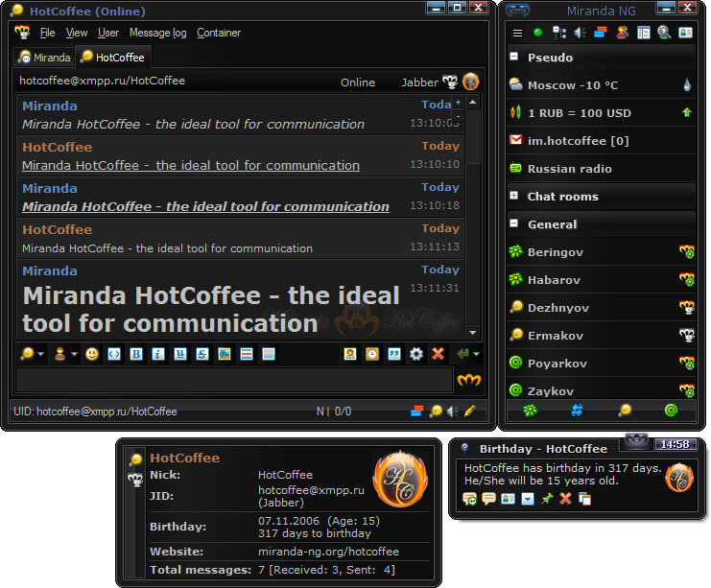Select the Moscow -10 °C weather contact
Screen dimensions: 711x588
[x=602, y=84]
